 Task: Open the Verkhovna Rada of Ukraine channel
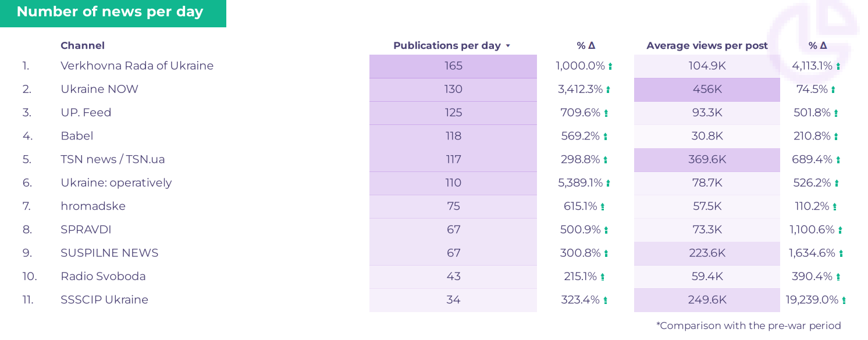pyautogui.click(x=137, y=66)
